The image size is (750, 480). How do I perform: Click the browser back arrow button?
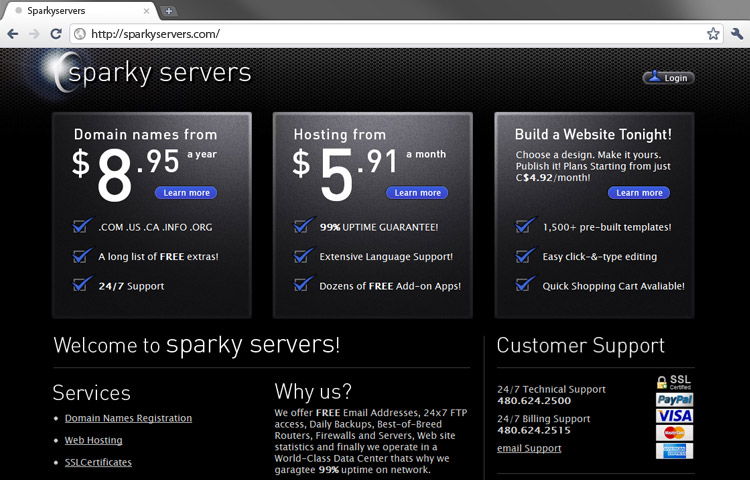point(13,34)
